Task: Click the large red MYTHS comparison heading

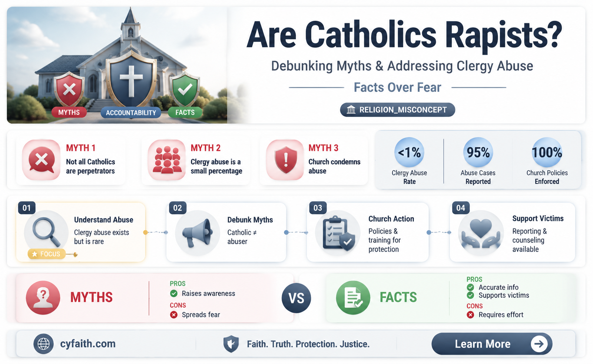Action: (92, 297)
